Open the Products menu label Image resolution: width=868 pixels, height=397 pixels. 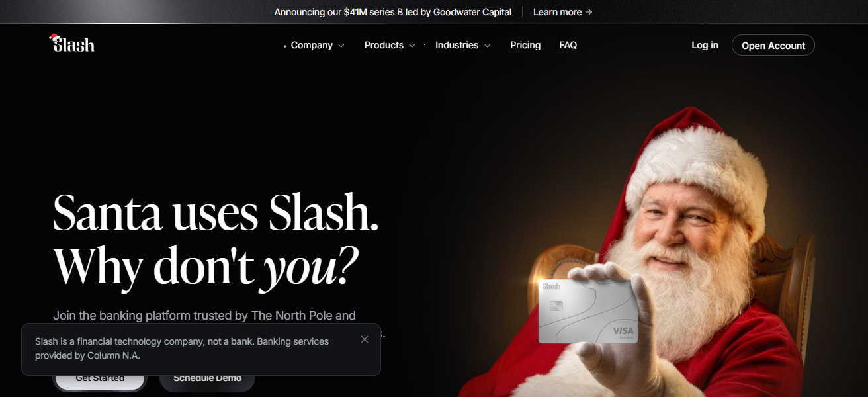click(384, 45)
